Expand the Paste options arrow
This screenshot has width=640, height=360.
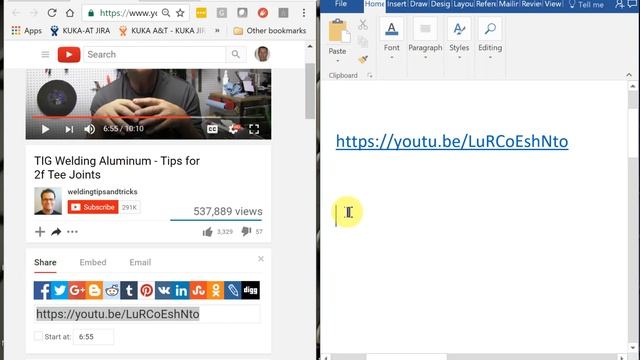click(338, 61)
